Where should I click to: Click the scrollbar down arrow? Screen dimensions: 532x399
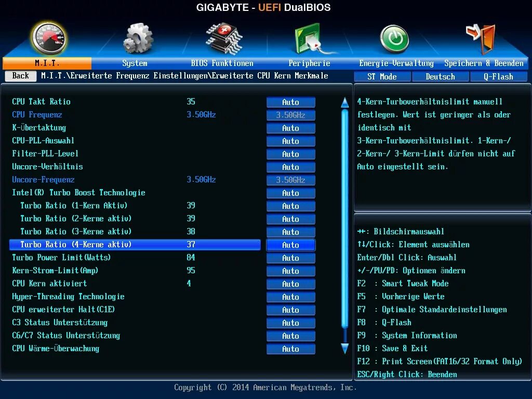pyautogui.click(x=345, y=349)
